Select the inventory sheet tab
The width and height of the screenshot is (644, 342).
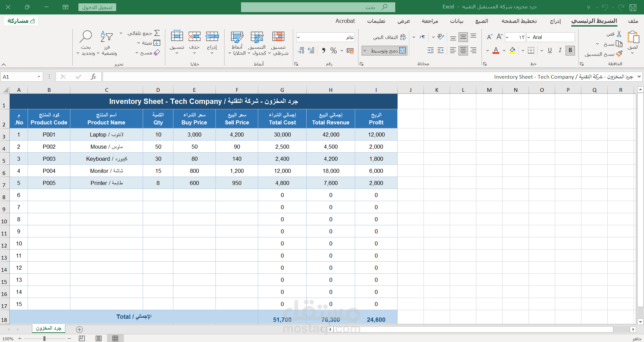click(49, 328)
